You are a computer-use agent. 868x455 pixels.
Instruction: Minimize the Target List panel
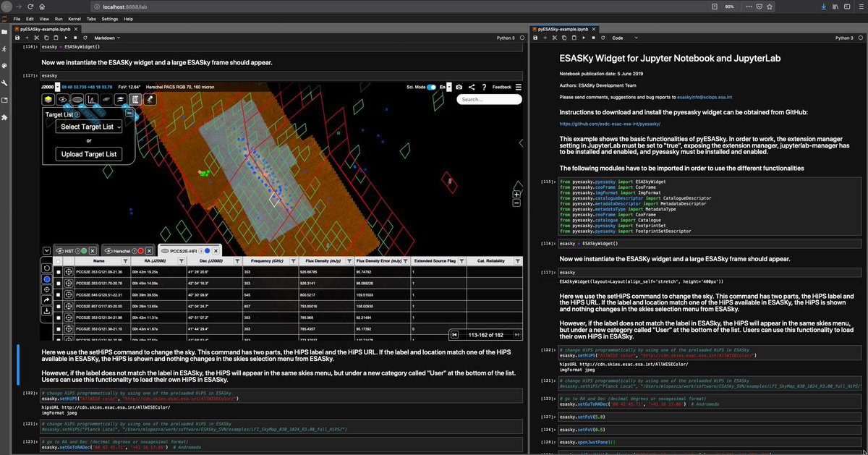pyautogui.click(x=129, y=113)
